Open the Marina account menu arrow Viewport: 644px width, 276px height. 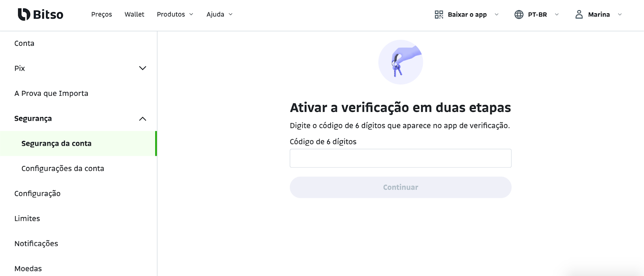620,14
